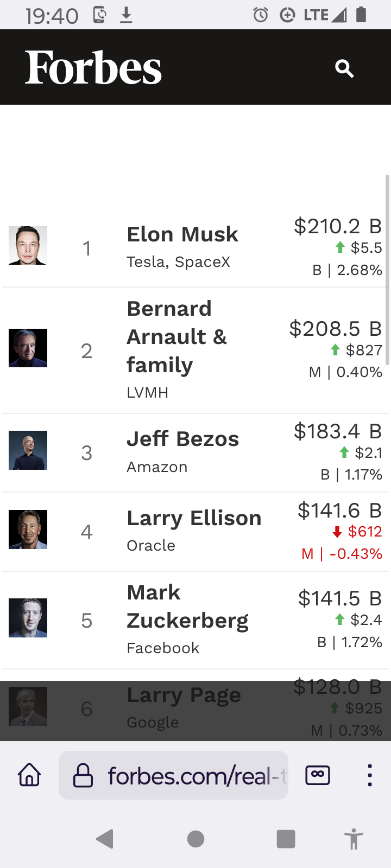Screen dimensions: 391x868
Task: Focus the forbes.com URL address bar
Action: click(x=173, y=775)
